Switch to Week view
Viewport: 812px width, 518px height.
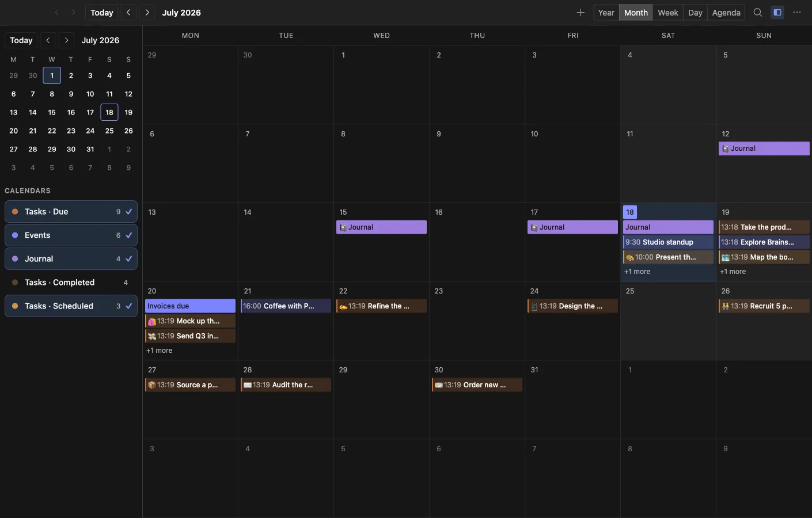pyautogui.click(x=668, y=13)
